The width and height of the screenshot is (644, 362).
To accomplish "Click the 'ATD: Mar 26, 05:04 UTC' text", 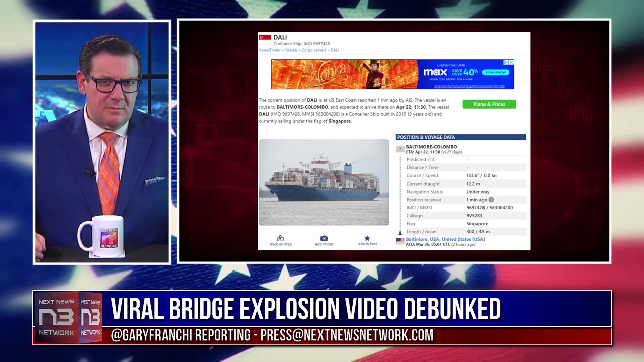I will click(428, 245).
